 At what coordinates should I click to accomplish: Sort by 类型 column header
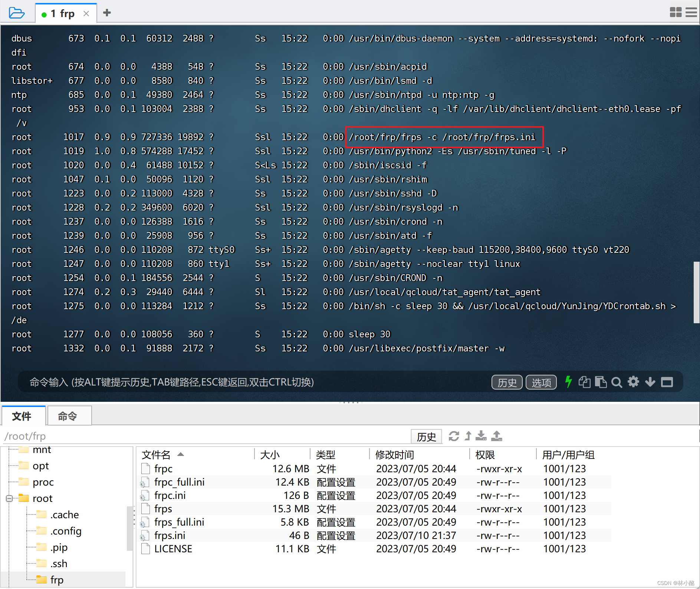[x=339, y=454]
